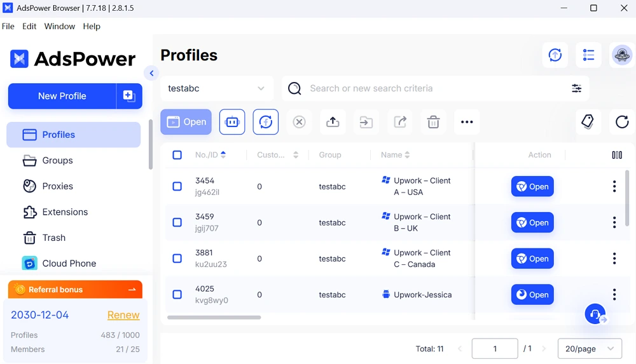Screen dimensions: 636x364
Task: Collapse the sidebar with chevron button
Action: click(x=151, y=73)
